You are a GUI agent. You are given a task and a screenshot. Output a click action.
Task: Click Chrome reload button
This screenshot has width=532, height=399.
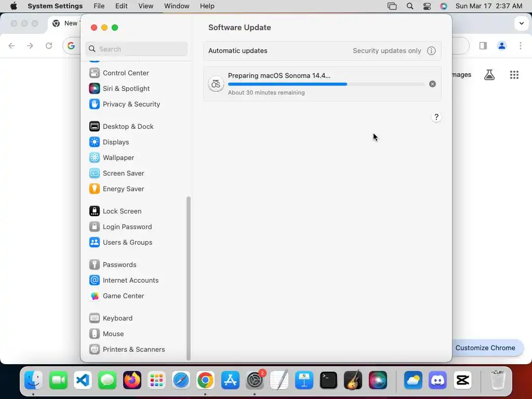[49, 46]
